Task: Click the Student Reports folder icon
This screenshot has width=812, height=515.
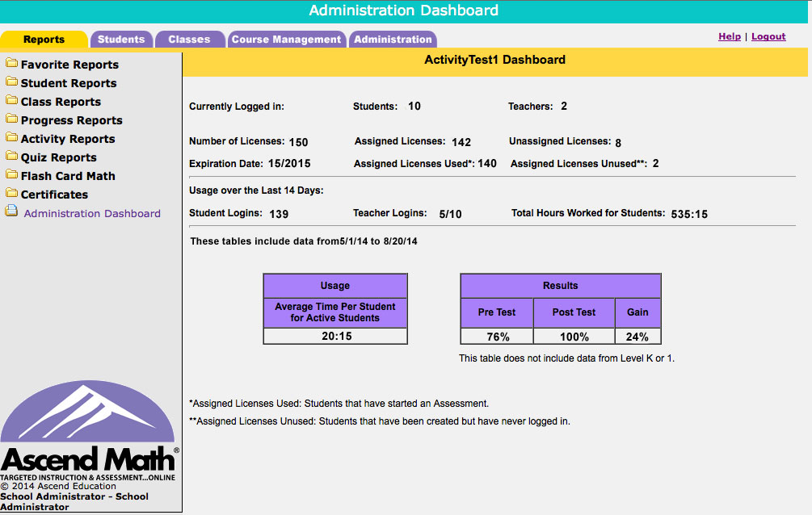Action: click(11, 82)
